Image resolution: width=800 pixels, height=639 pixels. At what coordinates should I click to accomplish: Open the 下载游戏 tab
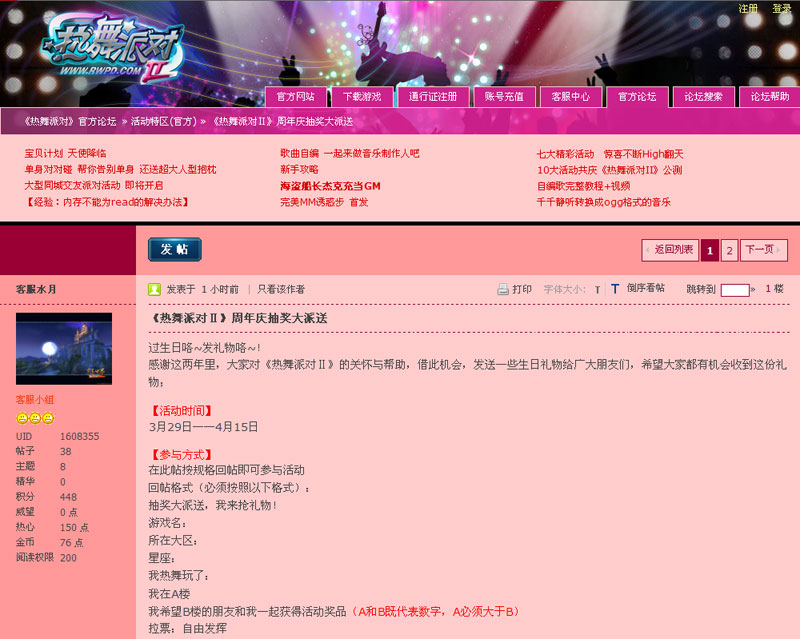tap(362, 96)
